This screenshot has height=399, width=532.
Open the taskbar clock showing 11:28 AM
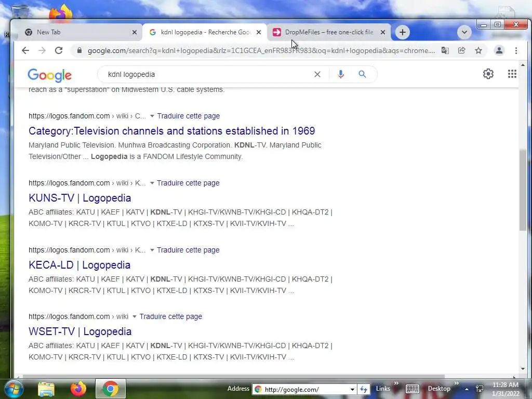click(x=506, y=389)
